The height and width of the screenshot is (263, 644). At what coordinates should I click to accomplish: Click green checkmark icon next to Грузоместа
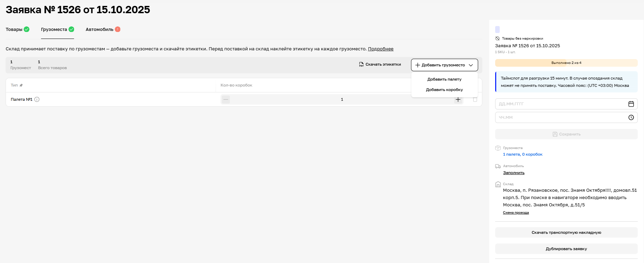tap(71, 29)
